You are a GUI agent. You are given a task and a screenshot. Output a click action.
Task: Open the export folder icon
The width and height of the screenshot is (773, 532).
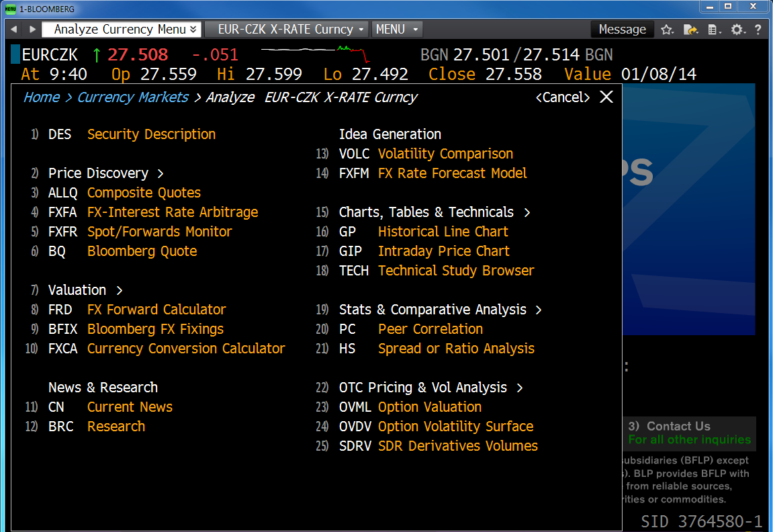690,30
